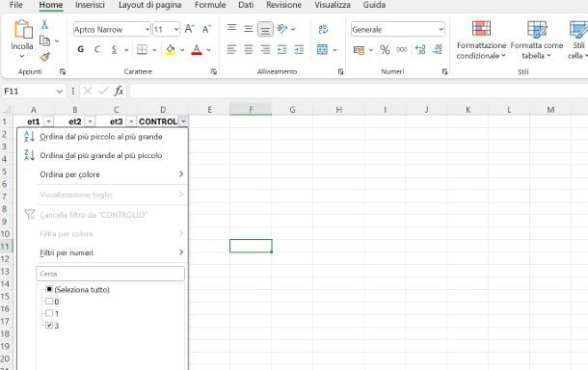Toggle bold with the G button
Image resolution: width=588 pixels, height=370 pixels.
tap(80, 49)
